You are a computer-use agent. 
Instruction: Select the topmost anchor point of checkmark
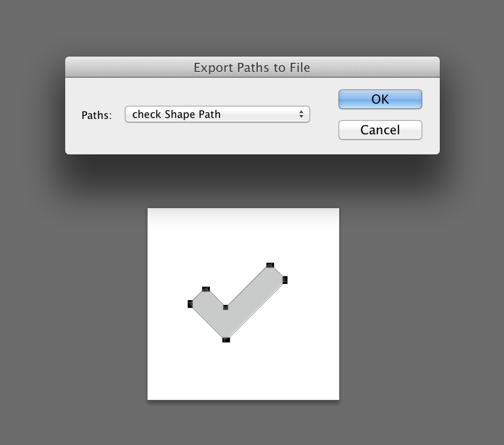tap(270, 266)
